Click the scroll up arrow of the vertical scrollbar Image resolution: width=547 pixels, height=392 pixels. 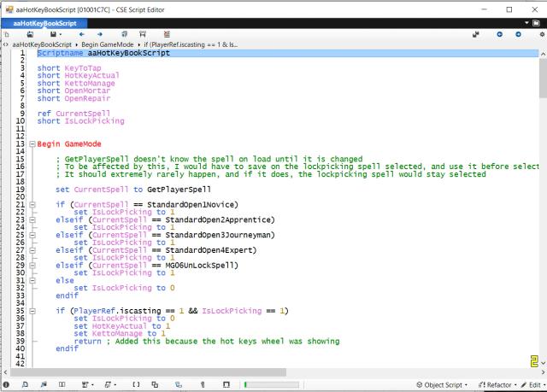pos(543,55)
